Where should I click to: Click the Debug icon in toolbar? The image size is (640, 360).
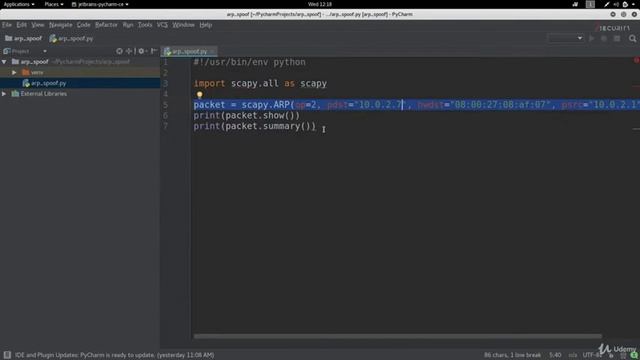tap(604, 38)
